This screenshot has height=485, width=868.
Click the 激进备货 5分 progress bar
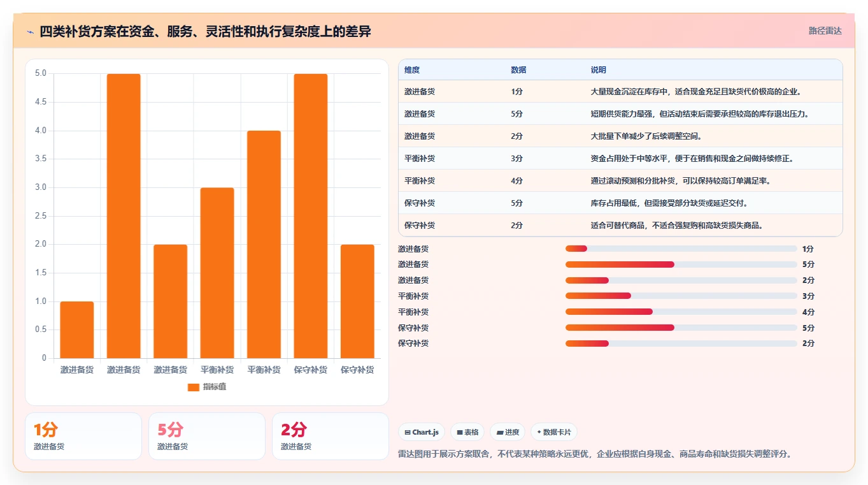pyautogui.click(x=681, y=264)
